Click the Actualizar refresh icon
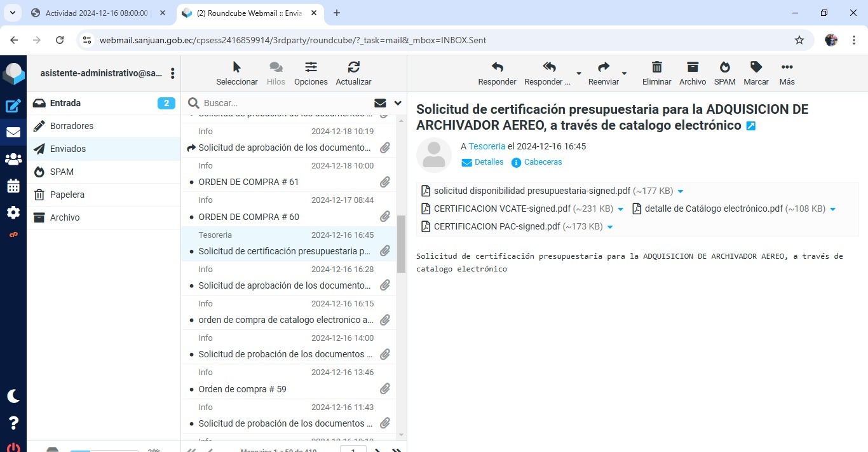The width and height of the screenshot is (868, 452). pos(353,73)
